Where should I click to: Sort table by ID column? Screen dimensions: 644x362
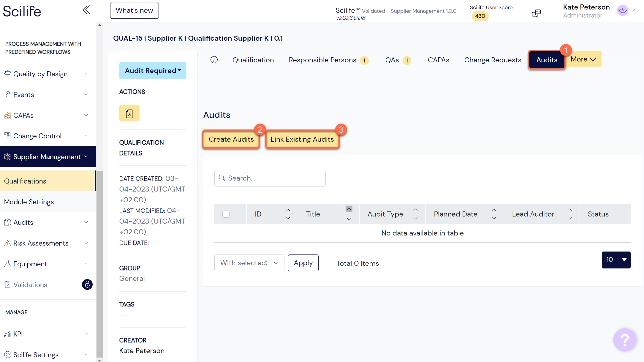[x=288, y=214]
